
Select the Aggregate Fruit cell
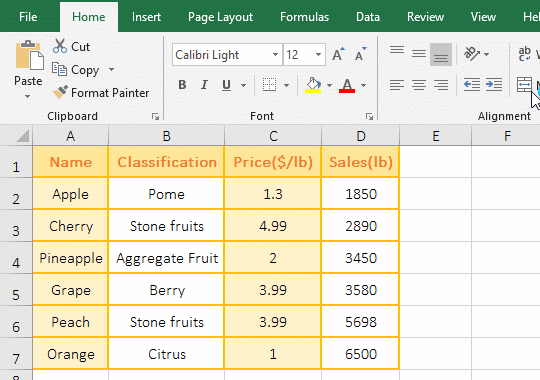(x=166, y=258)
